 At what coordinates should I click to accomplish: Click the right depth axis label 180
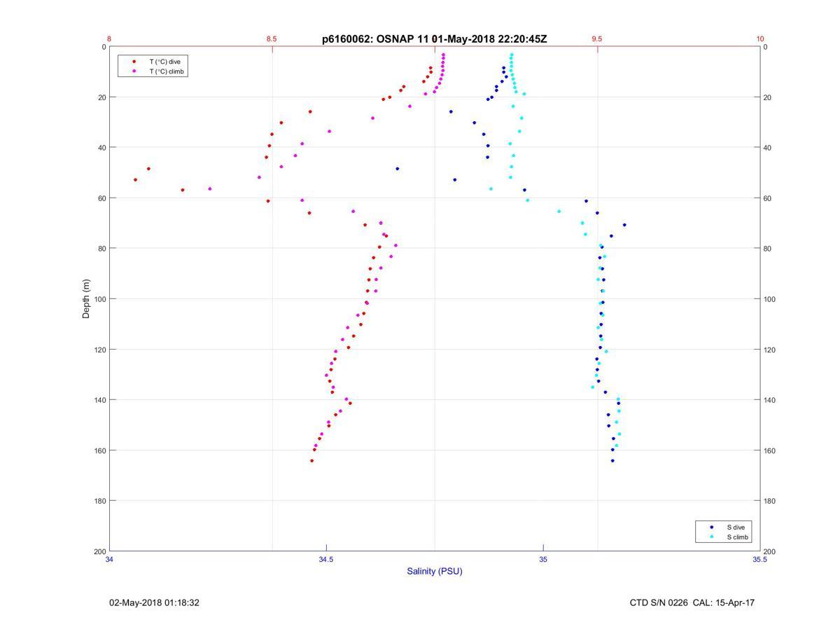pyautogui.click(x=769, y=501)
